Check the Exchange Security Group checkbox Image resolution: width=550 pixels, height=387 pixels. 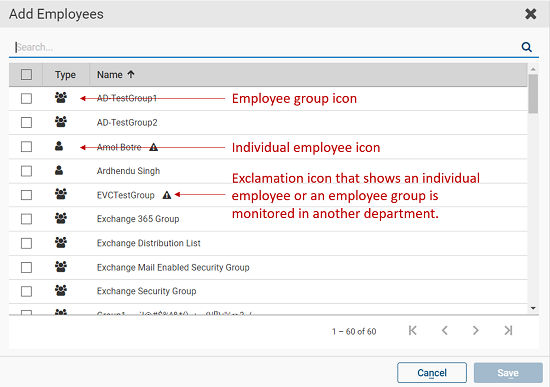26,292
